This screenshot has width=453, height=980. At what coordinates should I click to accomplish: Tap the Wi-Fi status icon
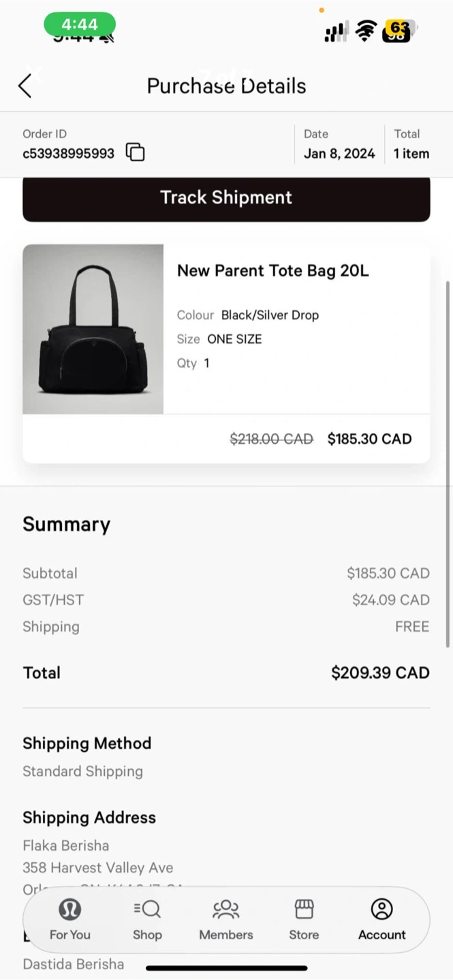(x=366, y=31)
